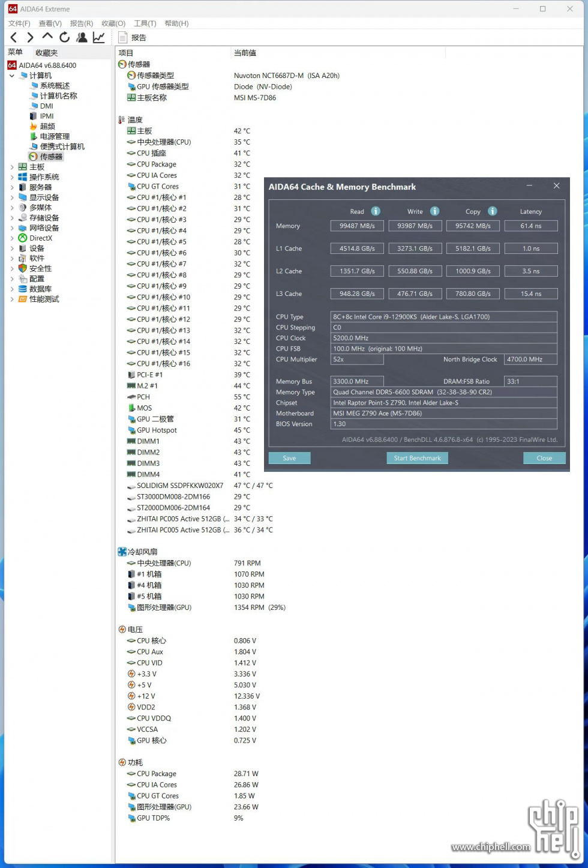Select the SOLIDIGM SSDPFKKW020X7 row
The image size is (588, 868).
point(200,486)
